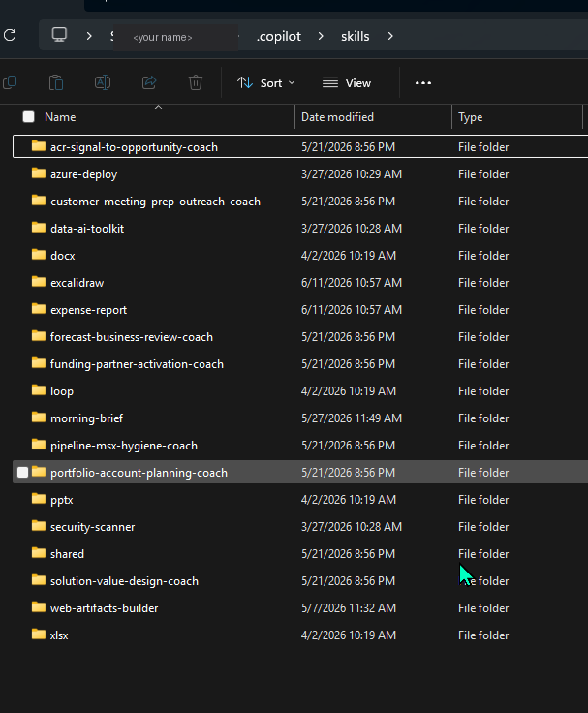Click the Paste clipboard icon
The width and height of the screenshot is (588, 713).
pyautogui.click(x=56, y=82)
